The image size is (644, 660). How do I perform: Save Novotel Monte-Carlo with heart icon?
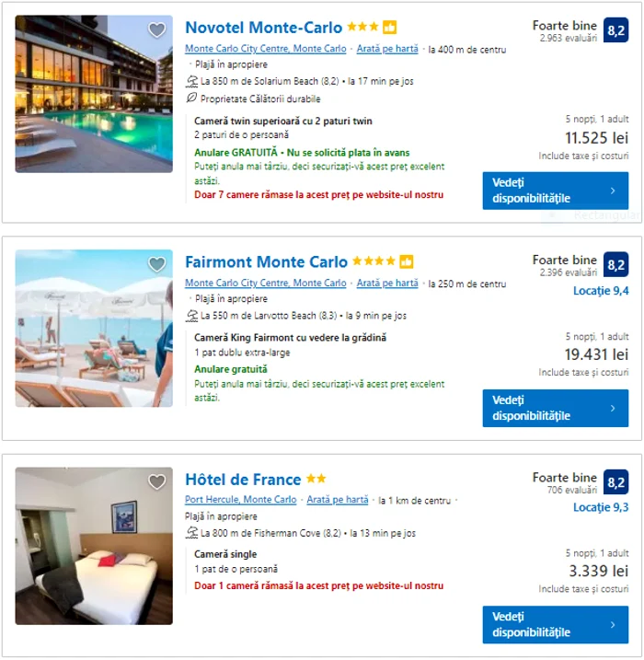[157, 30]
